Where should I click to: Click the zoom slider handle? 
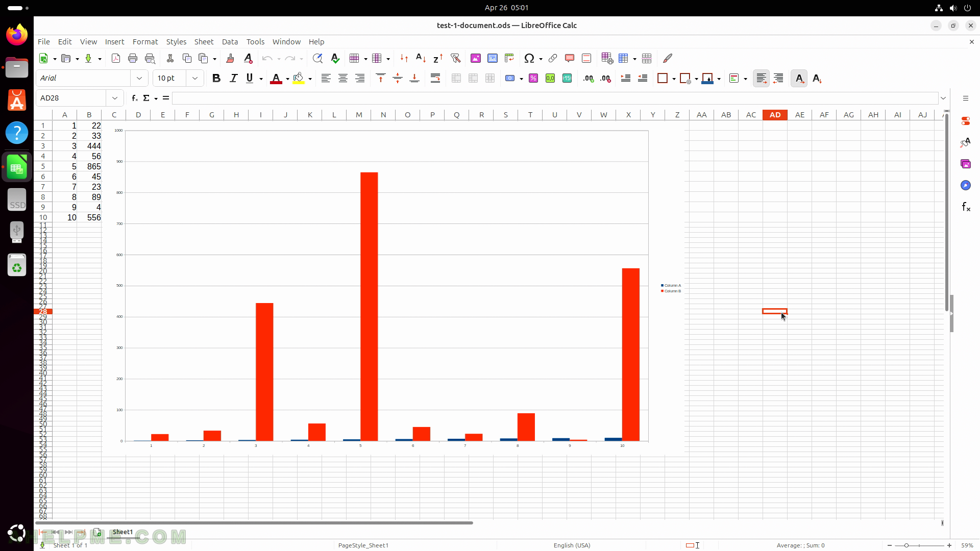(906, 545)
